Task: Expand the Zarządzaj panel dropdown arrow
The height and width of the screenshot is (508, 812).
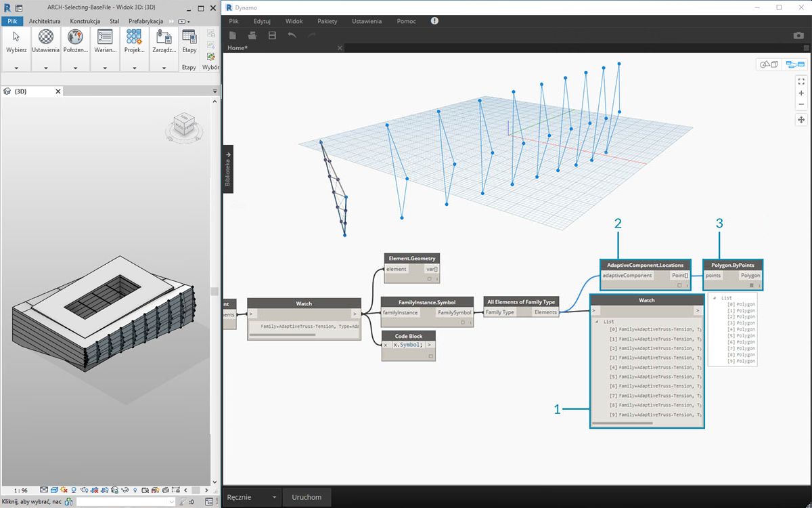Action: (164, 68)
